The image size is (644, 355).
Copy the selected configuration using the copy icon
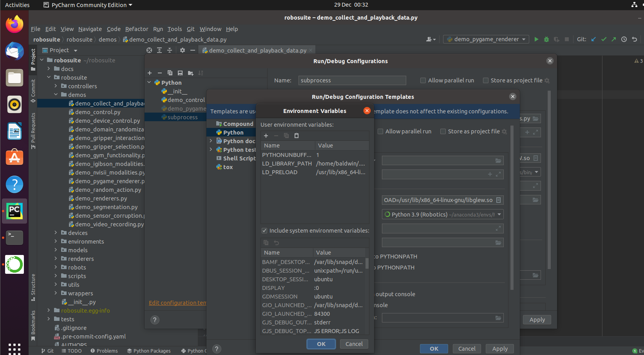[x=170, y=73]
